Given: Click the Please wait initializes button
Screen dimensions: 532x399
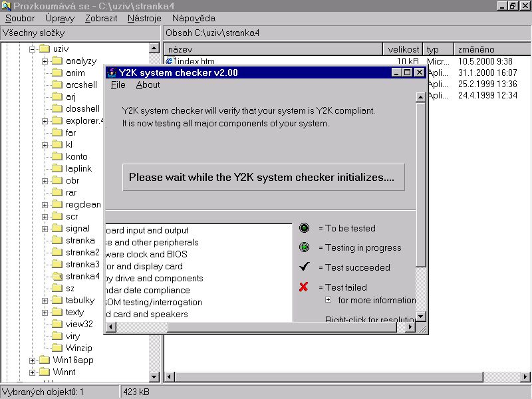Looking at the screenshot, I should pyautogui.click(x=263, y=178).
